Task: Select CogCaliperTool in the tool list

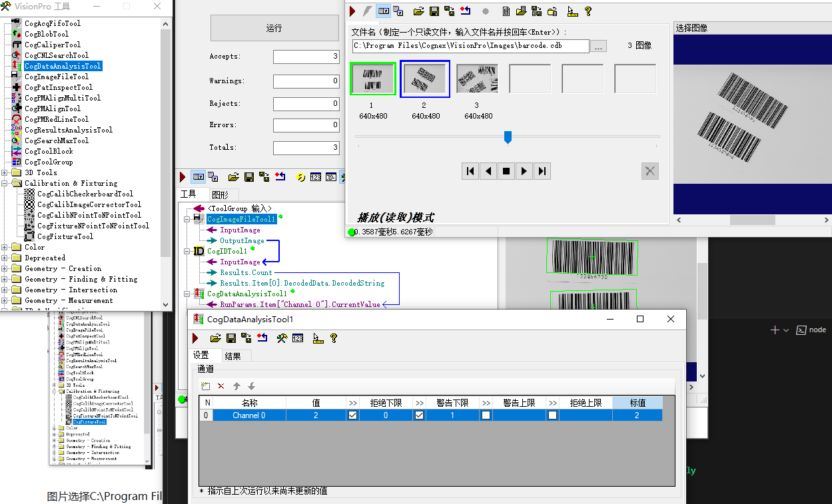Action: 53,45
